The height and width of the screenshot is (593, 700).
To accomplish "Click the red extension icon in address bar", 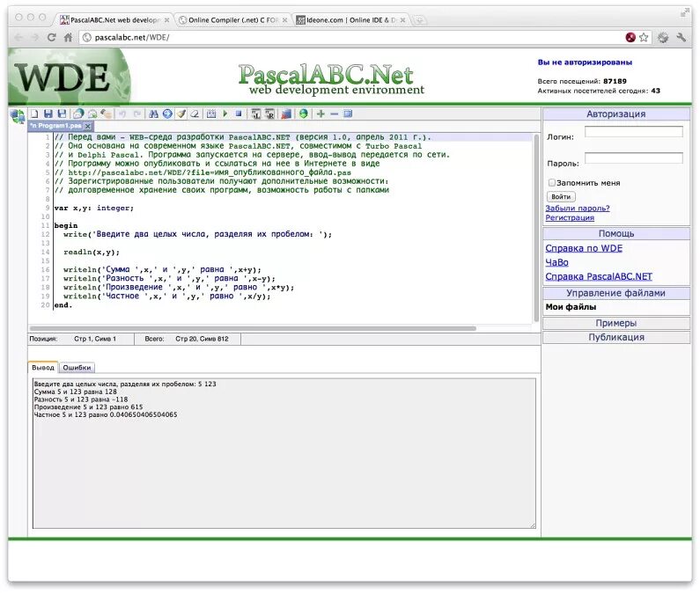I will click(630, 38).
